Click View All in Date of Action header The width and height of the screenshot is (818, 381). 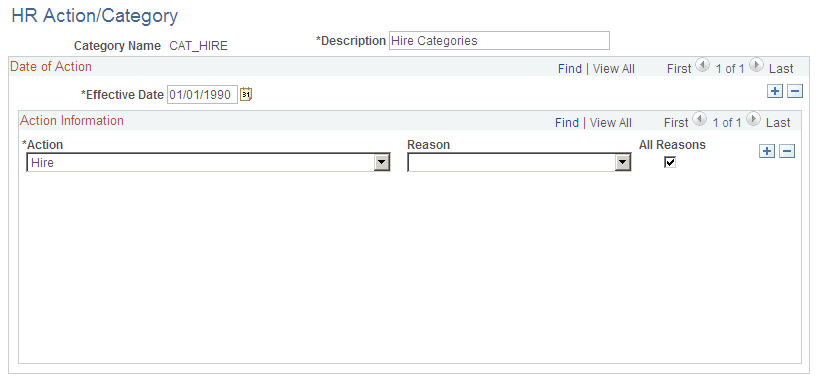coord(614,68)
